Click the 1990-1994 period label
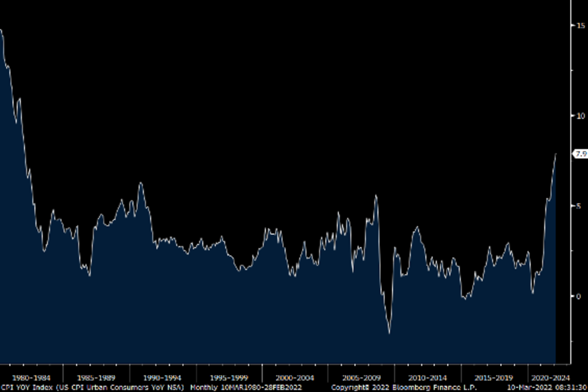Image resolution: width=588 pixels, height=392 pixels. point(162,378)
